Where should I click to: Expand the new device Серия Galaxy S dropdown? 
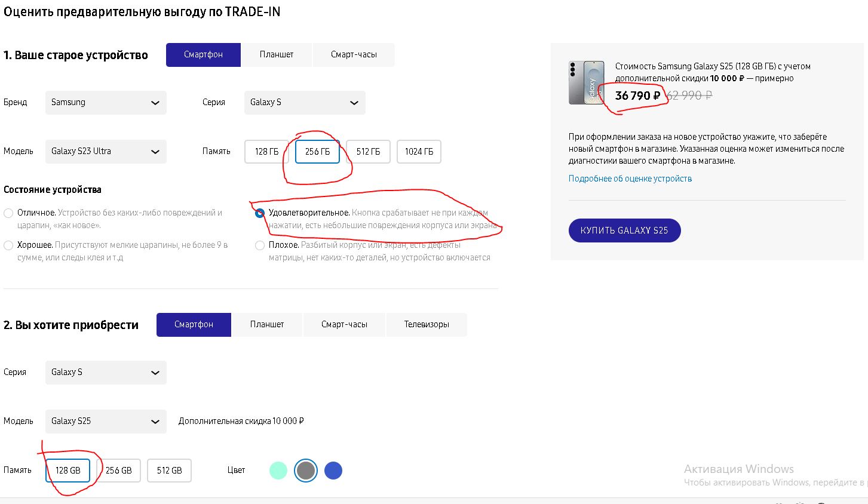[106, 373]
